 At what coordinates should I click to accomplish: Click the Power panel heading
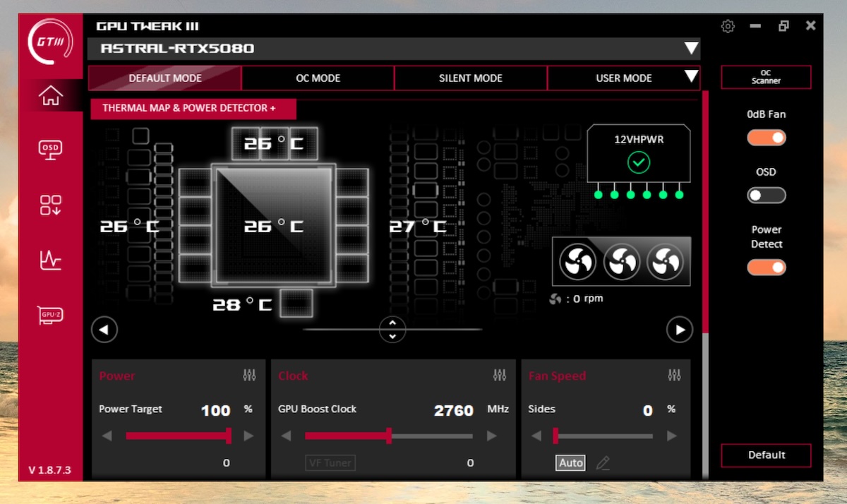pos(116,376)
